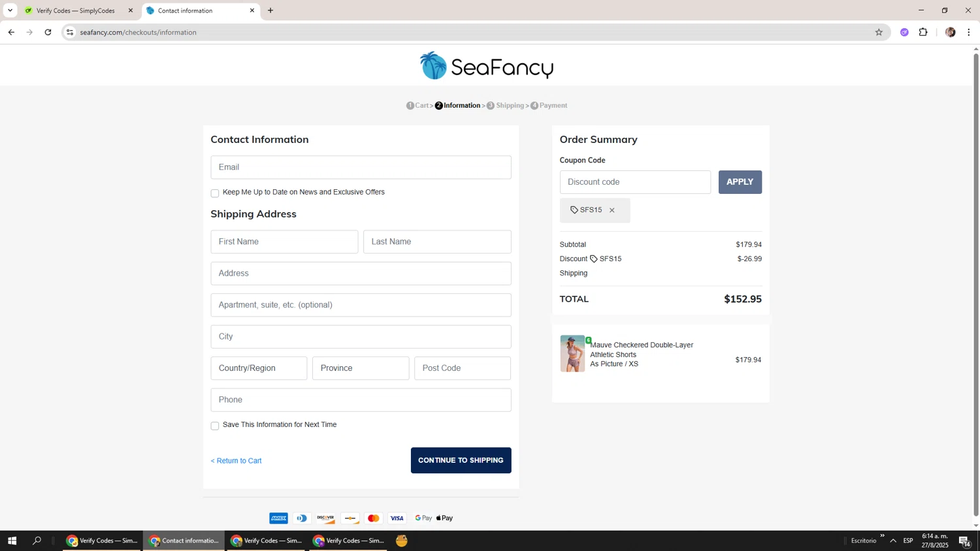The width and height of the screenshot is (980, 551).
Task: Click the Apartment, suite field
Action: [x=361, y=305]
